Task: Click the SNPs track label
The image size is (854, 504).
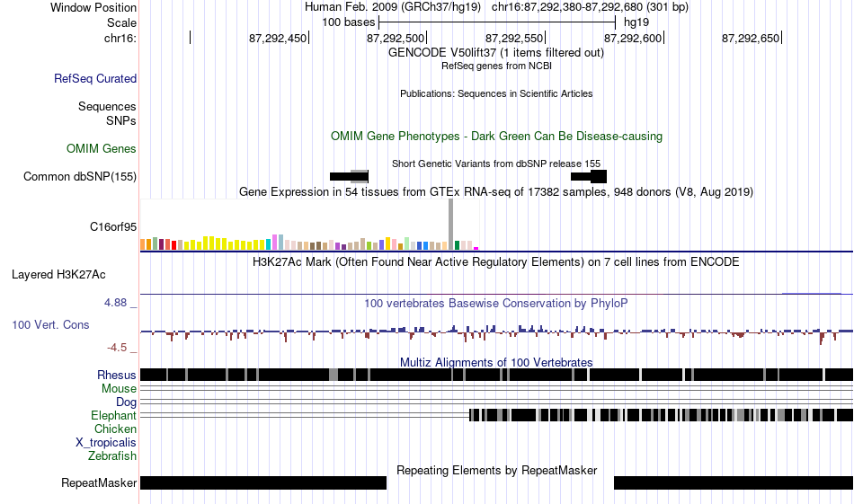Action: (x=121, y=120)
